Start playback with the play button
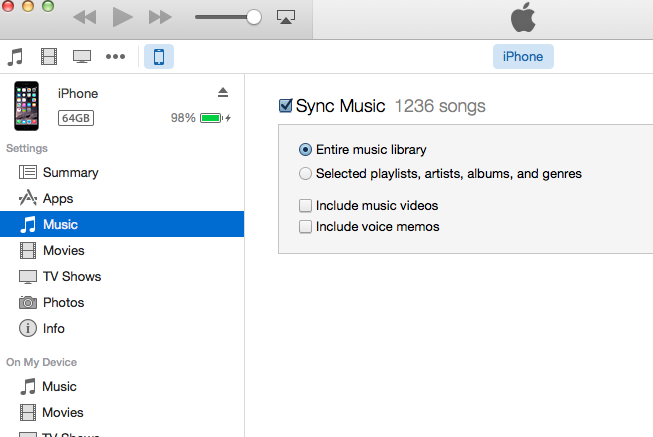This screenshot has width=653, height=437. (122, 17)
